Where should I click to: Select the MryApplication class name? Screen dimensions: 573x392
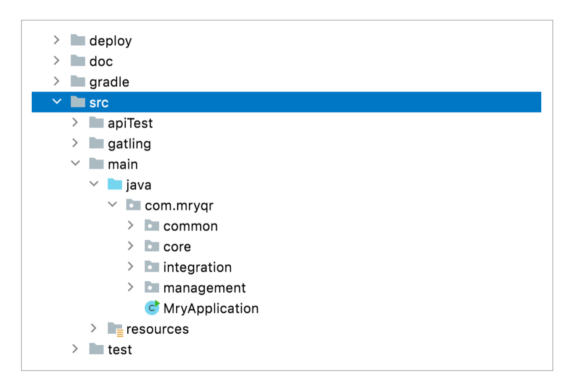tap(211, 308)
